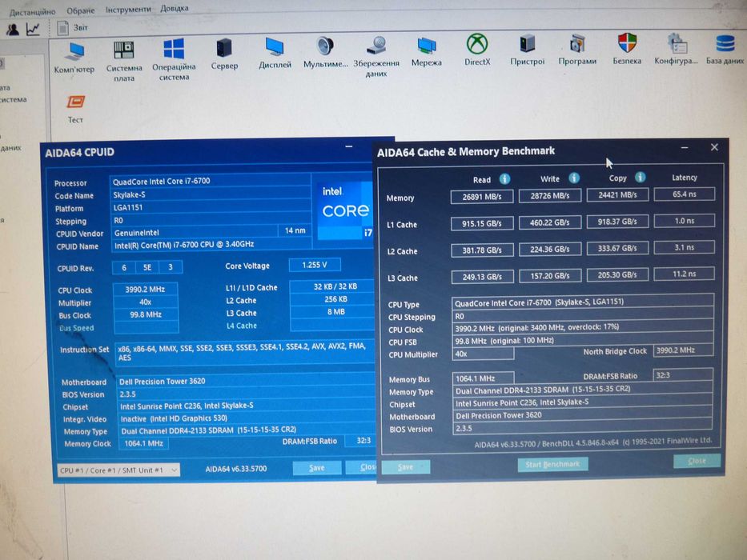Click the L1 Cache Read value 915.15 GB/s

click(482, 223)
